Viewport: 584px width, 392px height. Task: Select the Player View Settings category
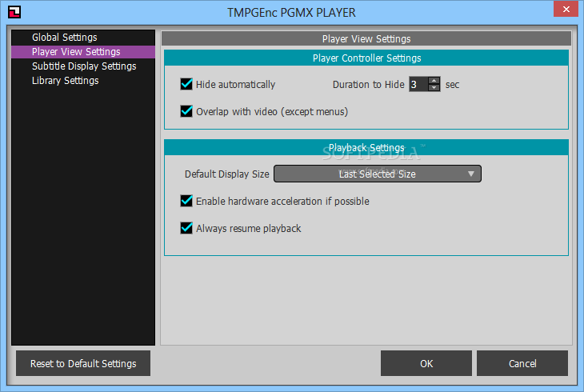(83, 52)
